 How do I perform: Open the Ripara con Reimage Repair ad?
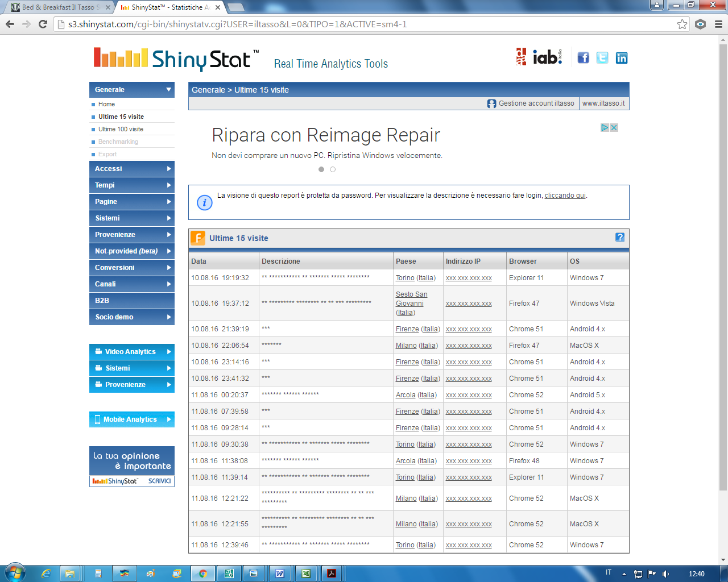tap(326, 135)
